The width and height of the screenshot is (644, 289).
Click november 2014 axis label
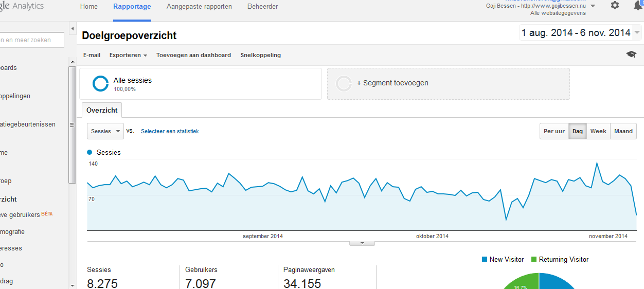(x=609, y=236)
